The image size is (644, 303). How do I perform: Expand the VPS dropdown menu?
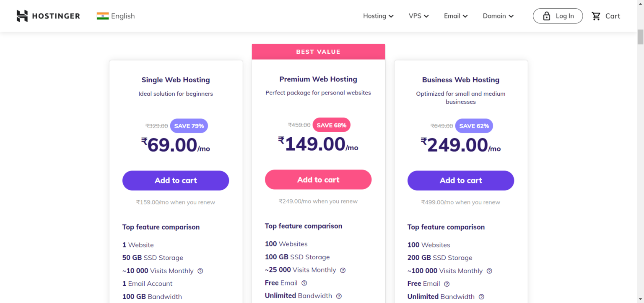click(419, 16)
